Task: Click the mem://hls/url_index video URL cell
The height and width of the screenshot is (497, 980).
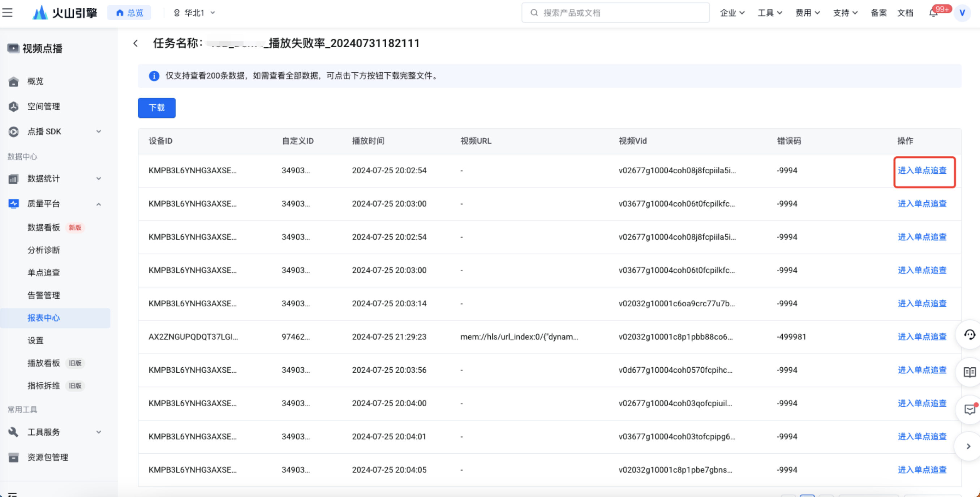Action: pyautogui.click(x=519, y=337)
